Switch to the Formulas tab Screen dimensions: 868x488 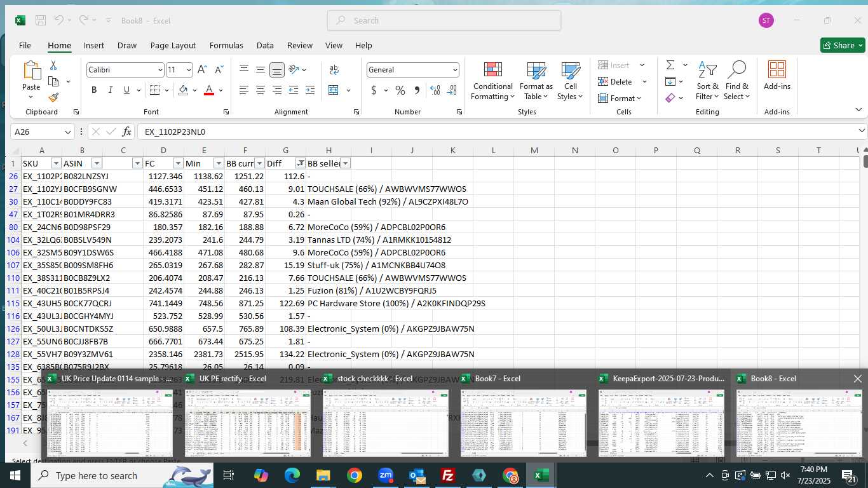pos(226,45)
